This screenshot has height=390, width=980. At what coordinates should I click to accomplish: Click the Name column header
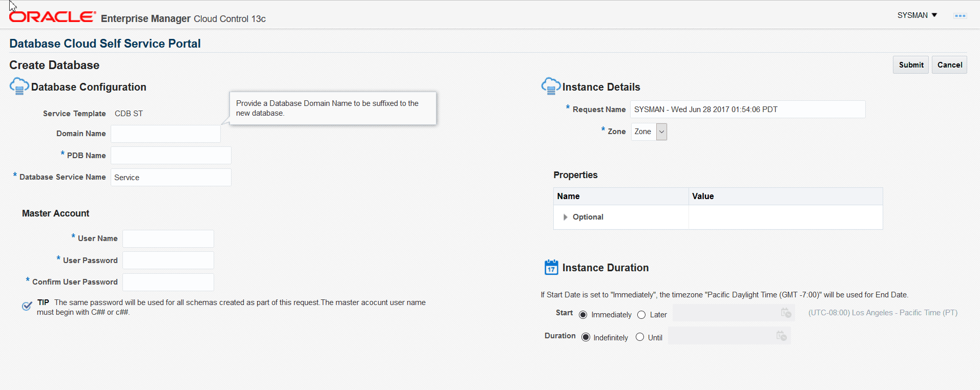point(621,197)
